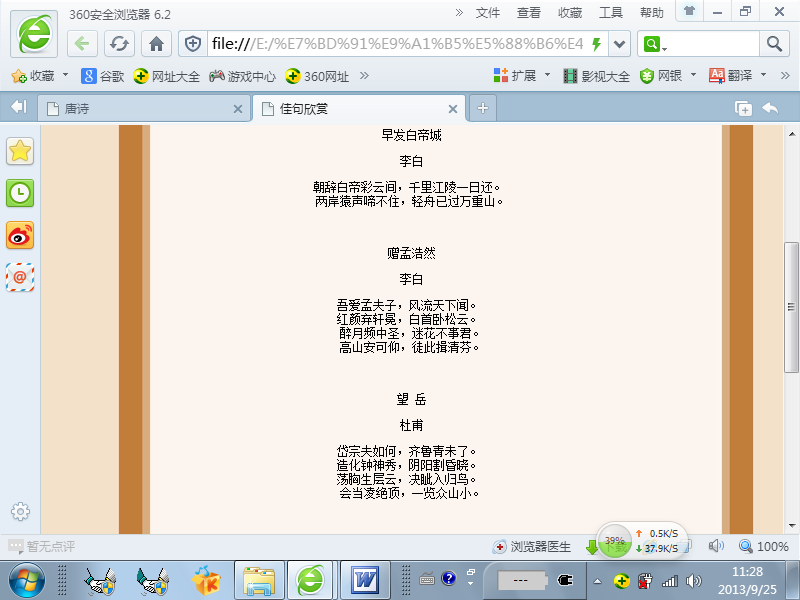Open sidebar settings gear icon
This screenshot has width=800, height=600.
(x=20, y=511)
